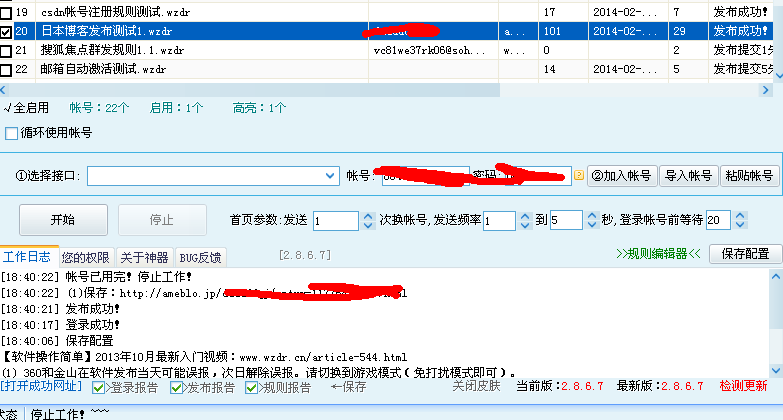Toggle the 规则报告 checkbox
Image resolution: width=783 pixels, height=420 pixels.
click(251, 388)
